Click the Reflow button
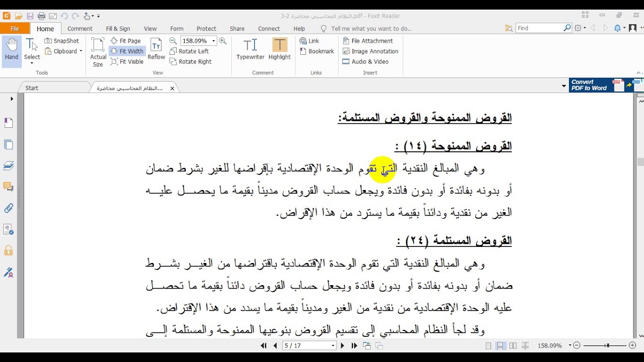This screenshot has width=644, height=362. click(x=156, y=50)
